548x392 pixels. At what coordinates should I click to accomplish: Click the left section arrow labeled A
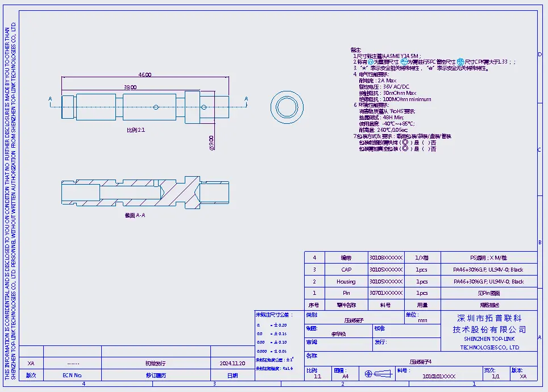coord(50,99)
